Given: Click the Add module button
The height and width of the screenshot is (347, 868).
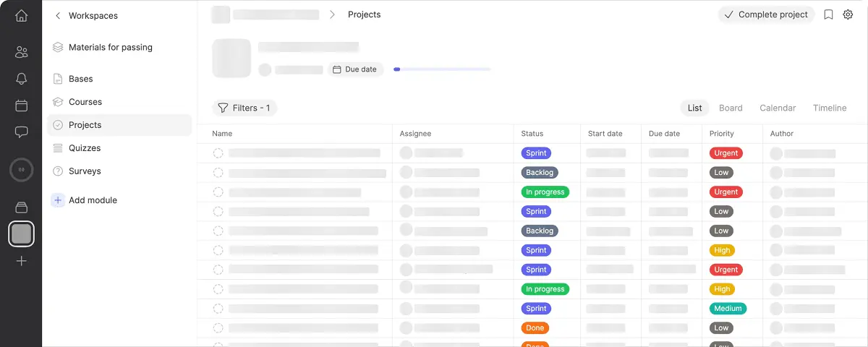Looking at the screenshot, I should 84,200.
